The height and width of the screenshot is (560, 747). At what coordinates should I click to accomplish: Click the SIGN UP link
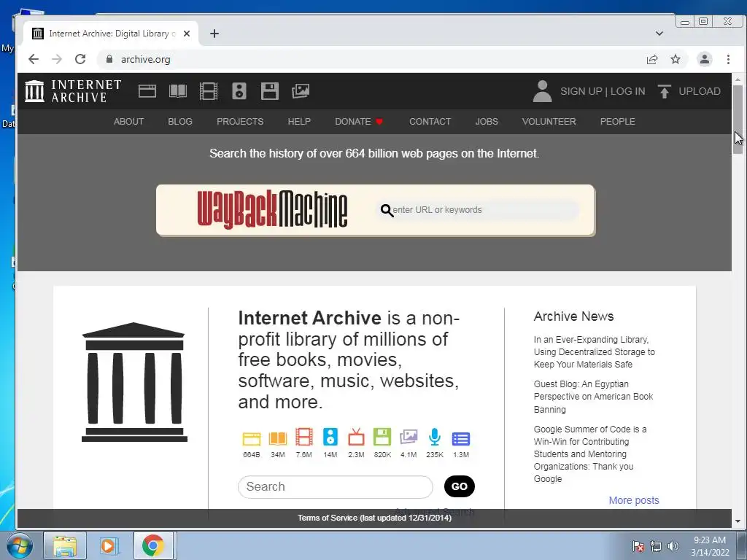pyautogui.click(x=581, y=91)
